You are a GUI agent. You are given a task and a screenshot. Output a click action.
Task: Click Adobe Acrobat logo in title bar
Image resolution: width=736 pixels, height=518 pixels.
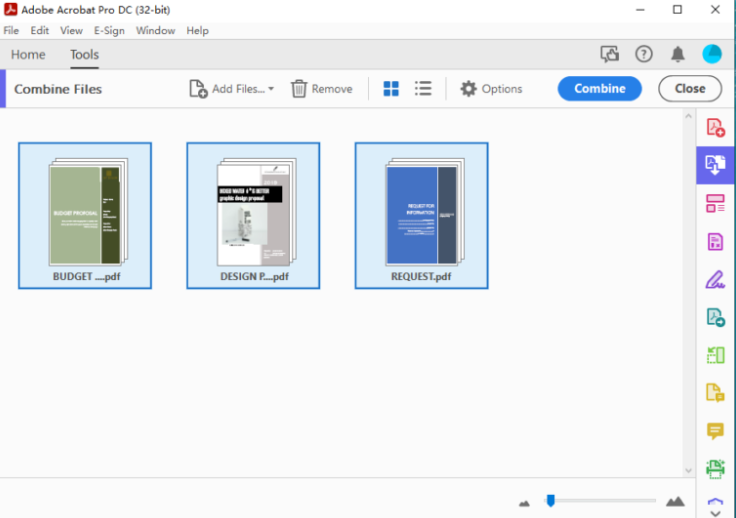[10, 9]
